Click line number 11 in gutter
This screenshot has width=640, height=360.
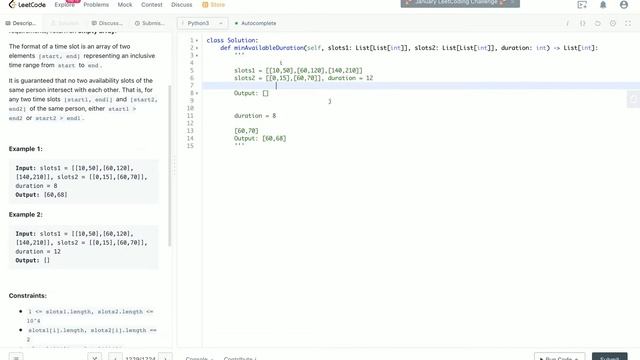(190, 116)
